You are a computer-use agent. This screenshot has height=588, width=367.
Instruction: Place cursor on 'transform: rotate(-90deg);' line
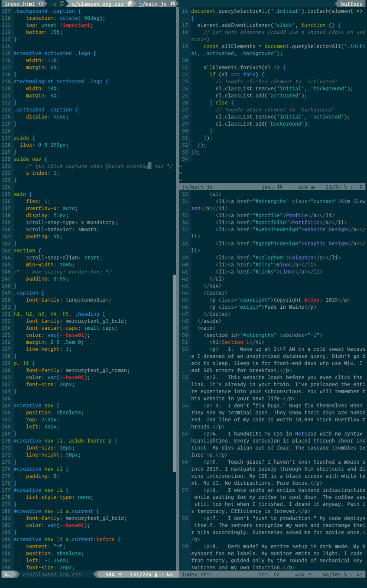coord(65,18)
